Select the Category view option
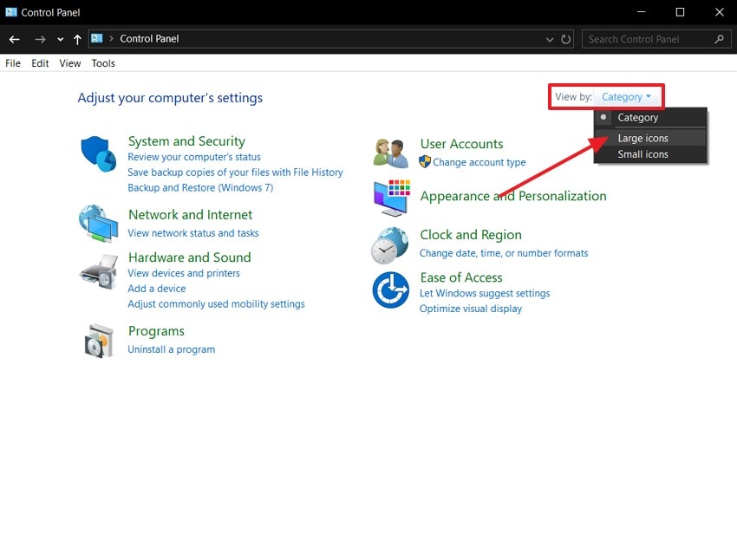The image size is (737, 560). [x=650, y=117]
